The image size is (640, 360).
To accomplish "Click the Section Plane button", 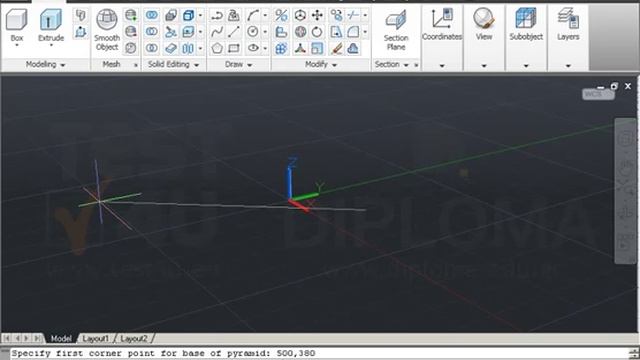I will [396, 29].
